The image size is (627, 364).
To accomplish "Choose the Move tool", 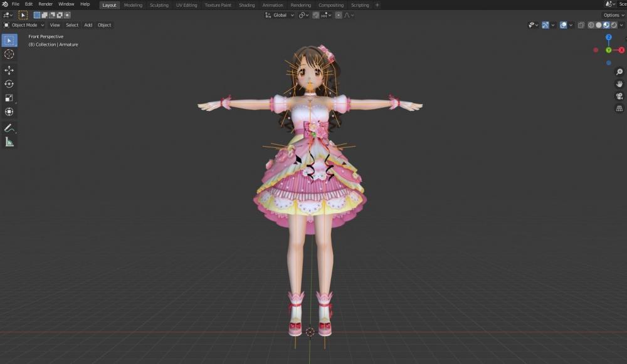I will [9, 70].
